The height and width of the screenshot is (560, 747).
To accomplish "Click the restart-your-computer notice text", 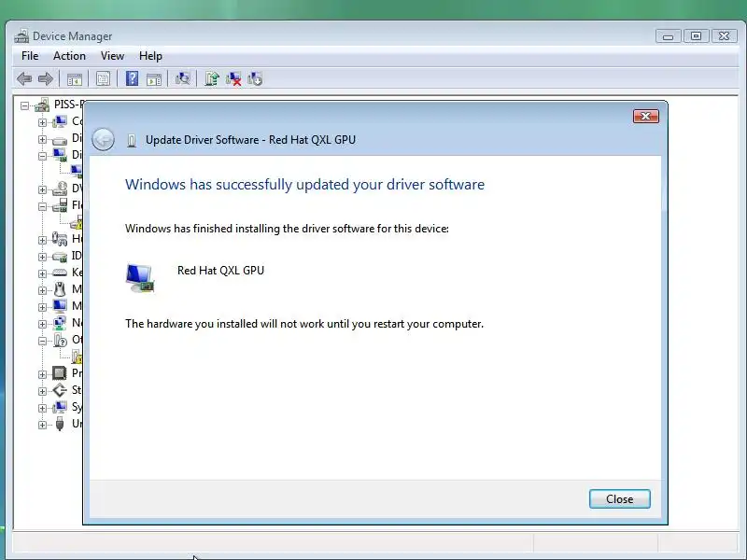I will tap(304, 324).
